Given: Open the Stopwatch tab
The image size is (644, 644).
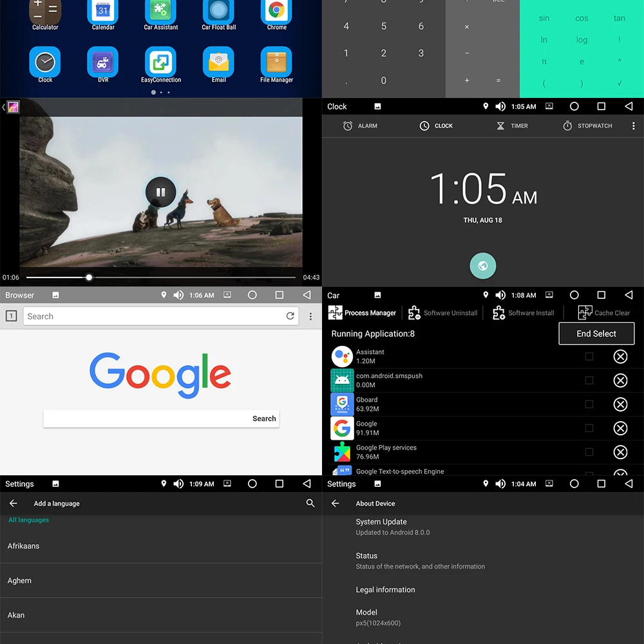Looking at the screenshot, I should coord(587,126).
